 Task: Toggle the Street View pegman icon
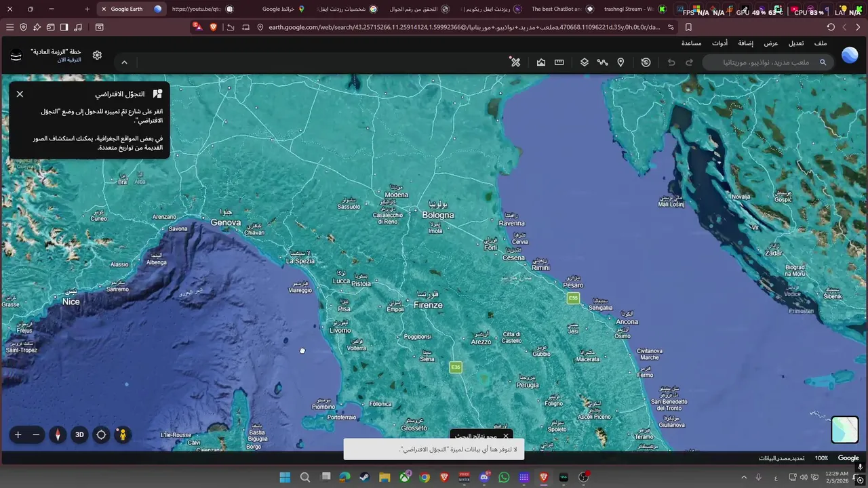point(123,434)
